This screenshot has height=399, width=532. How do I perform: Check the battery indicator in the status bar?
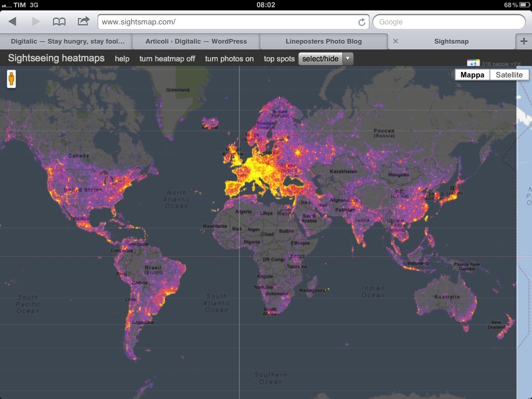point(524,5)
